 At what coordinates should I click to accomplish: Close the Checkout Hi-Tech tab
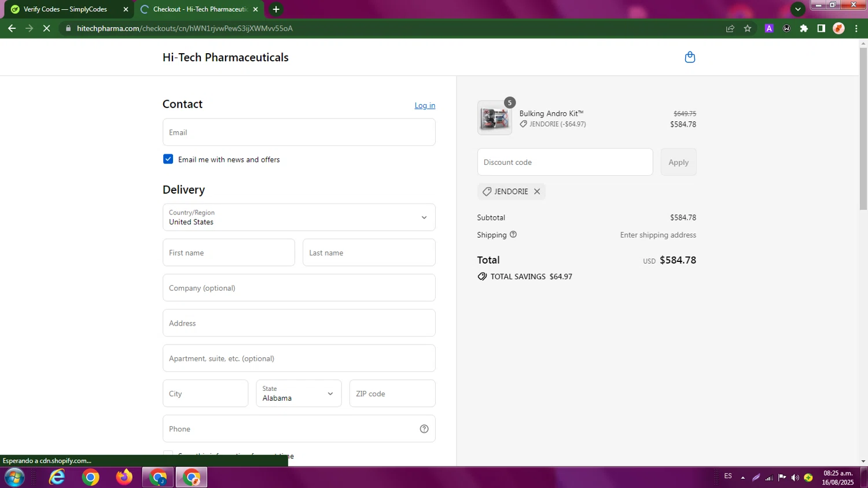coord(255,9)
